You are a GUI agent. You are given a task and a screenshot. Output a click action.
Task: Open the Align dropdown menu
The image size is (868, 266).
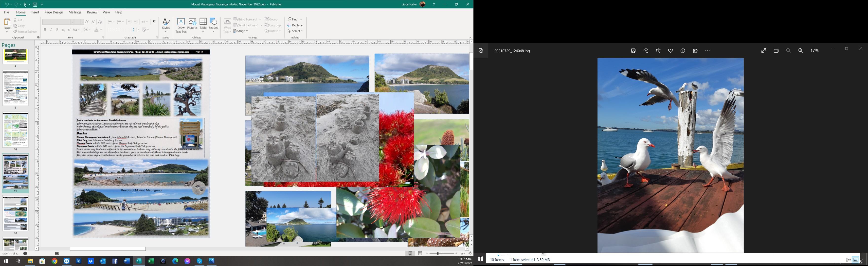click(x=241, y=31)
